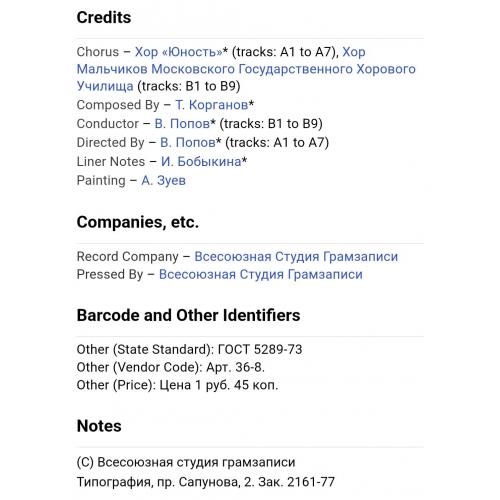
Task: Click the Chorus credit role label
Action: (x=98, y=52)
